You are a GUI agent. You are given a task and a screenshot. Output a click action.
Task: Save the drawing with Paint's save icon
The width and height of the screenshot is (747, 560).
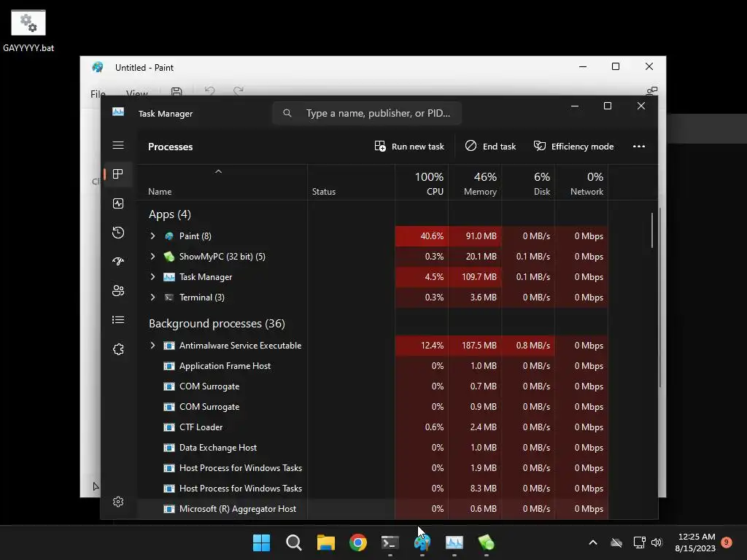177,91
